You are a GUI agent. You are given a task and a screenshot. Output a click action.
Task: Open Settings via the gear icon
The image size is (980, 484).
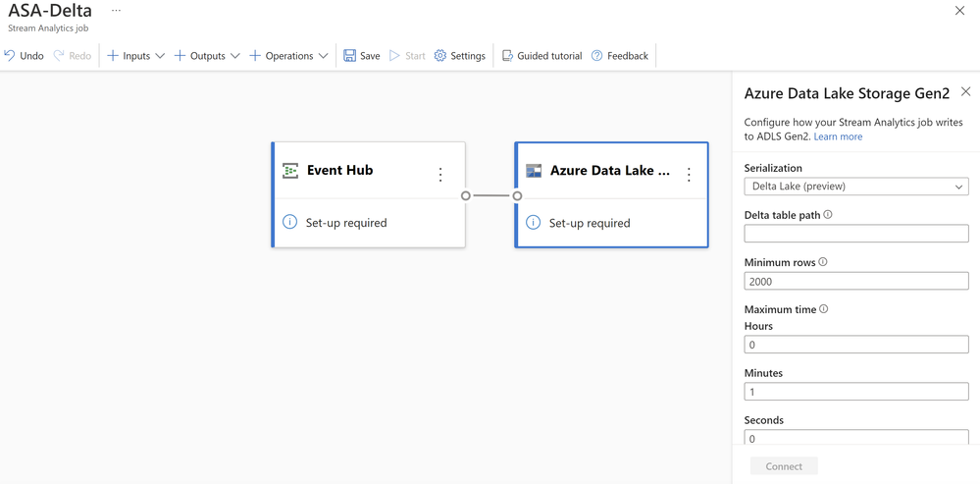[440, 56]
